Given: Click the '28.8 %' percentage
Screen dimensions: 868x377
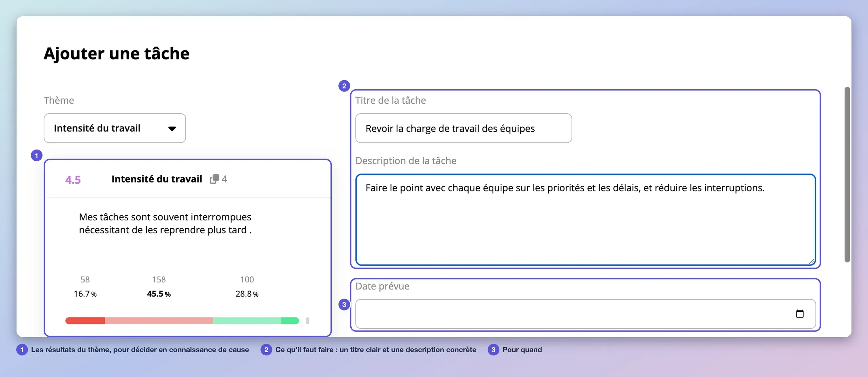Looking at the screenshot, I should 247,294.
